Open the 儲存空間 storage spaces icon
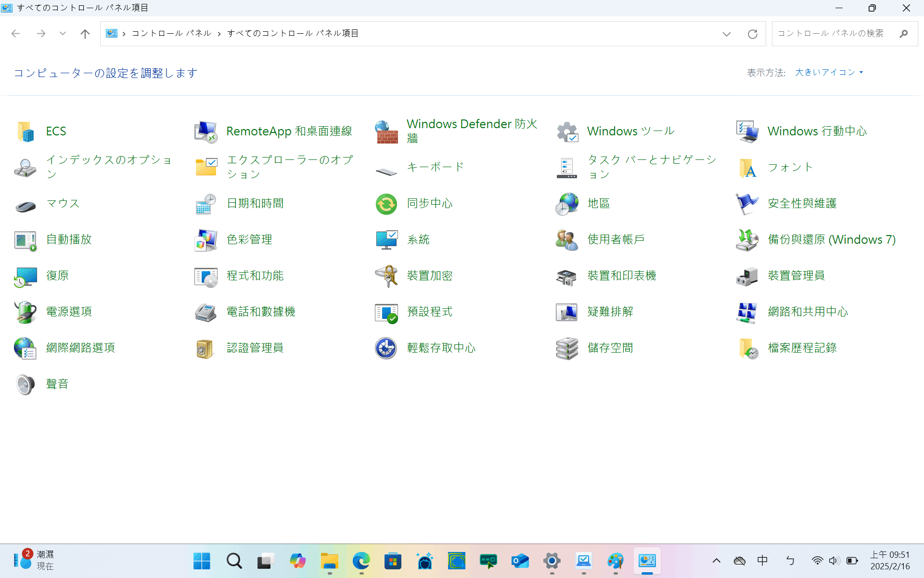Image resolution: width=924 pixels, height=578 pixels. pos(567,348)
